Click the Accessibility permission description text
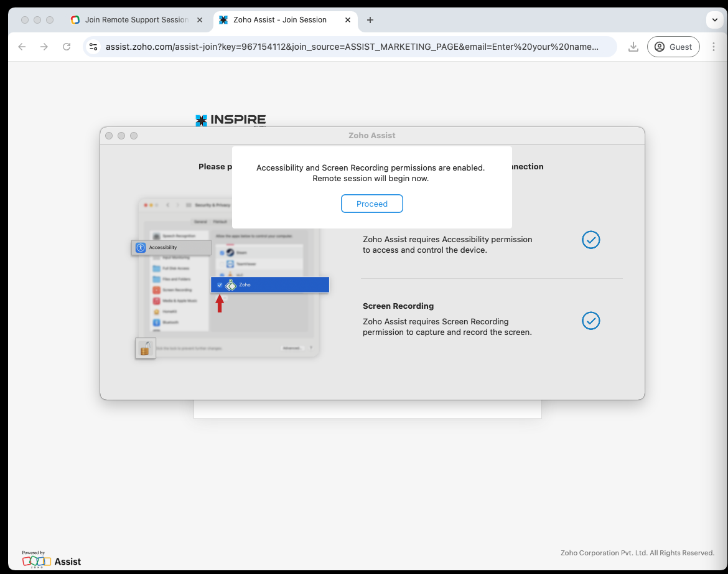 pos(447,245)
